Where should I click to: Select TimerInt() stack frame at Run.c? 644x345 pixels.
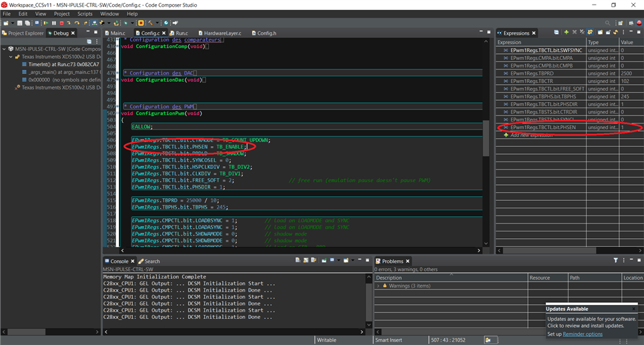point(63,64)
